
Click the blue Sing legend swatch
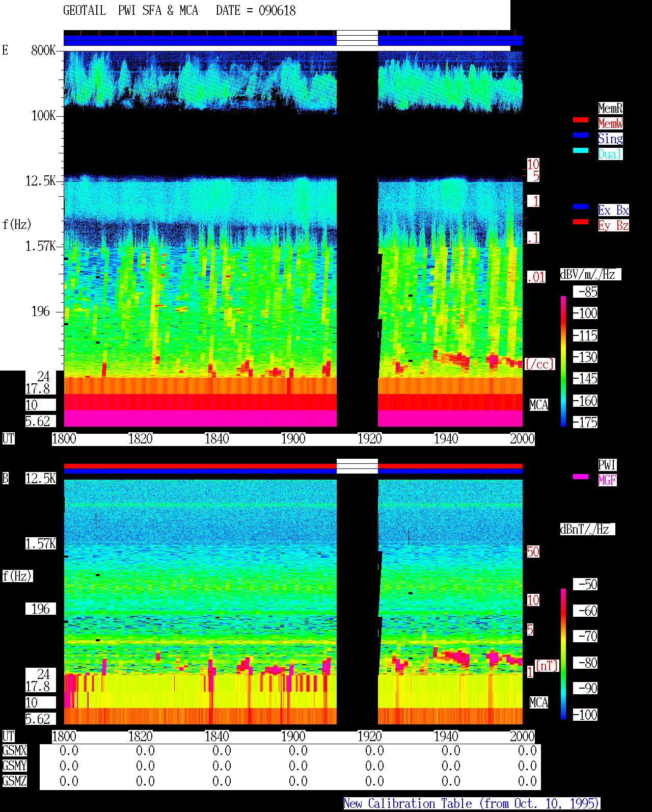[x=581, y=135]
